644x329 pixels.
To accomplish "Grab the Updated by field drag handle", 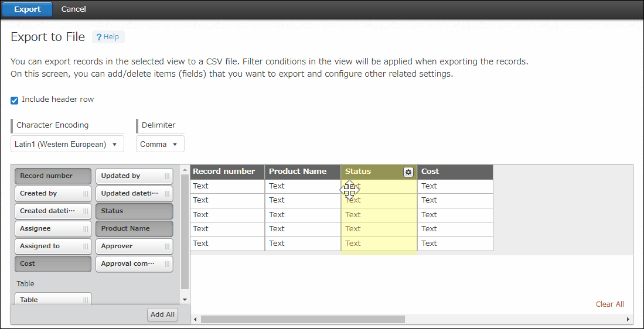I will pyautogui.click(x=167, y=176).
